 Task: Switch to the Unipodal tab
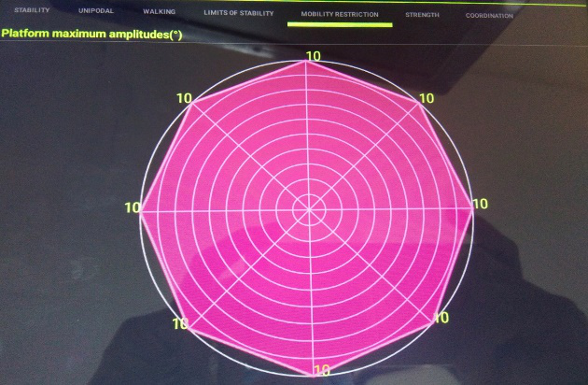[x=97, y=12]
